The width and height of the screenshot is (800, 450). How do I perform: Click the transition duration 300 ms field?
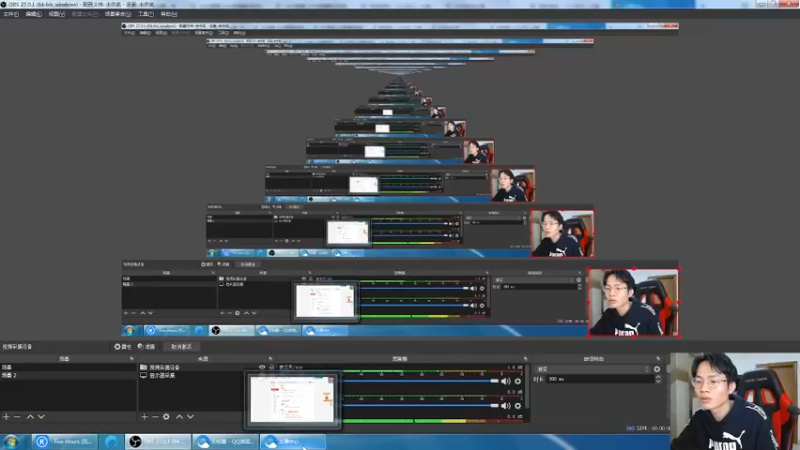tap(600, 379)
